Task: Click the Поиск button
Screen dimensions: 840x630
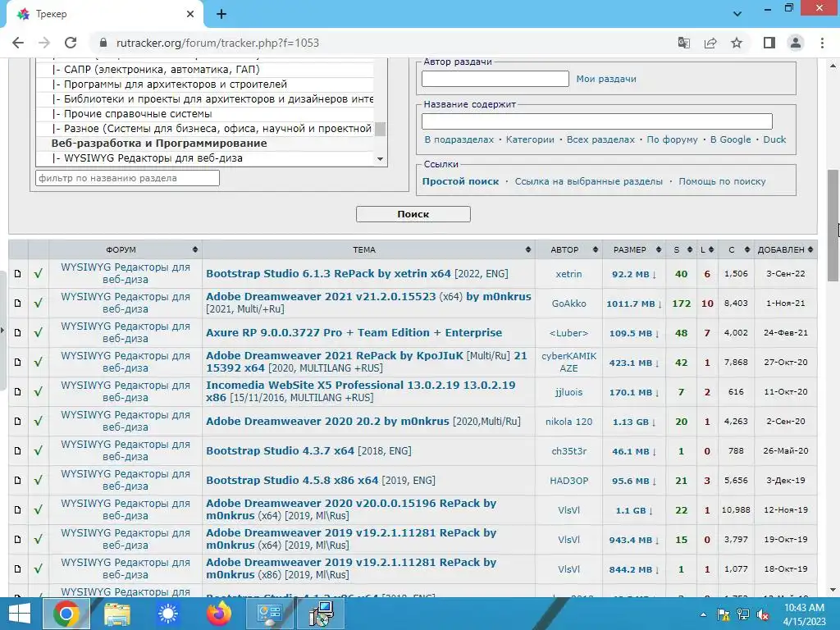Action: point(413,214)
